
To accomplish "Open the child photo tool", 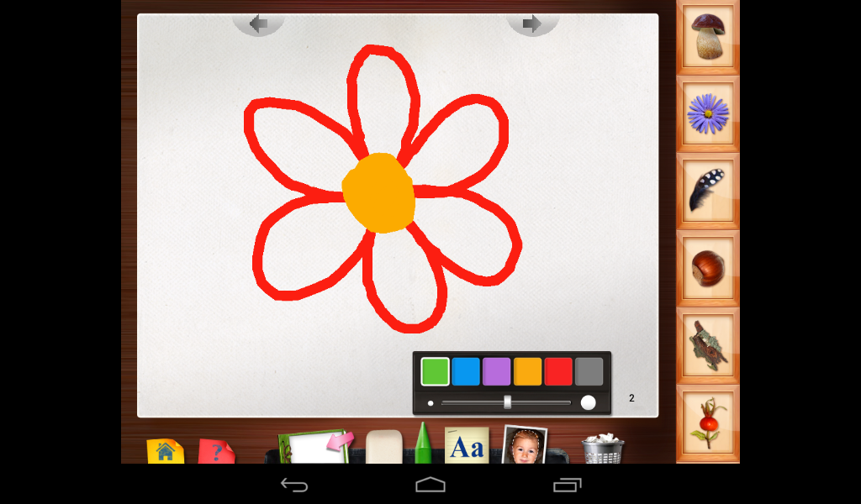I will click(525, 444).
